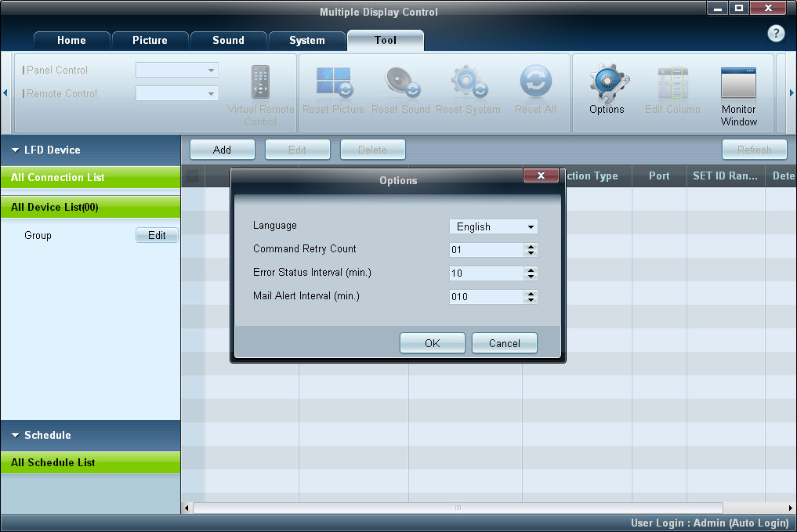This screenshot has height=532, width=797.
Task: Open the help question mark icon
Action: [x=776, y=34]
